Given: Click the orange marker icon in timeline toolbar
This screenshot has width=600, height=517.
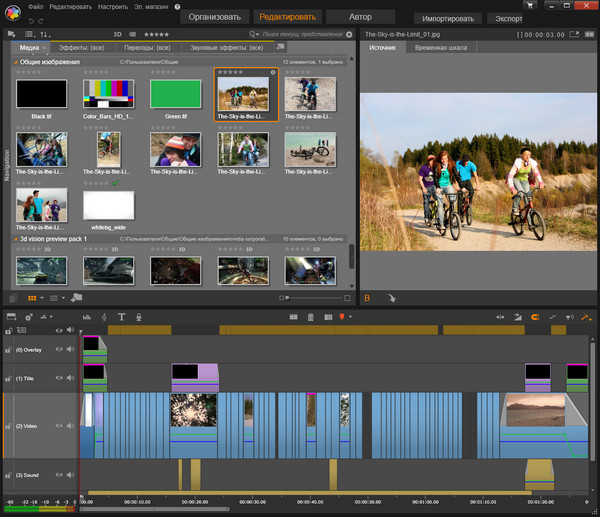Looking at the screenshot, I should (x=342, y=317).
